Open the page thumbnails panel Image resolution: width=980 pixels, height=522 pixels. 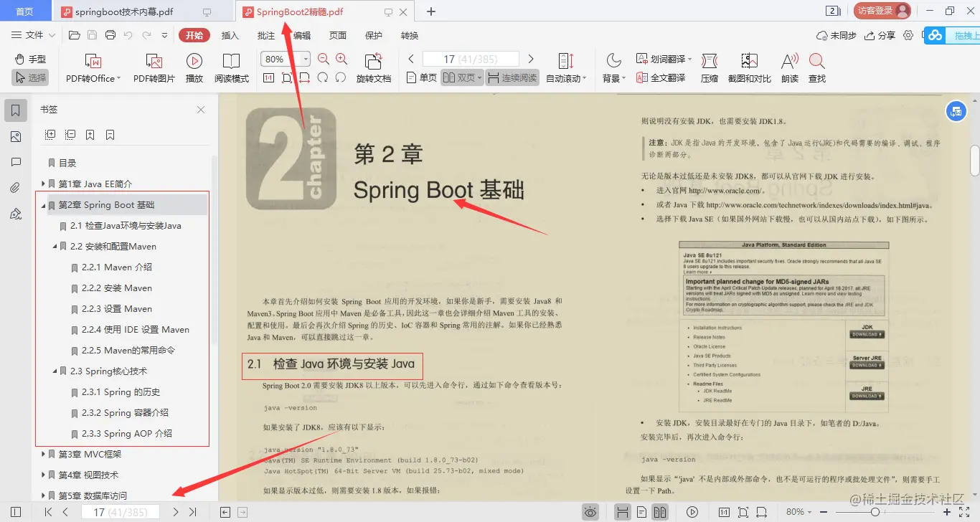click(16, 136)
